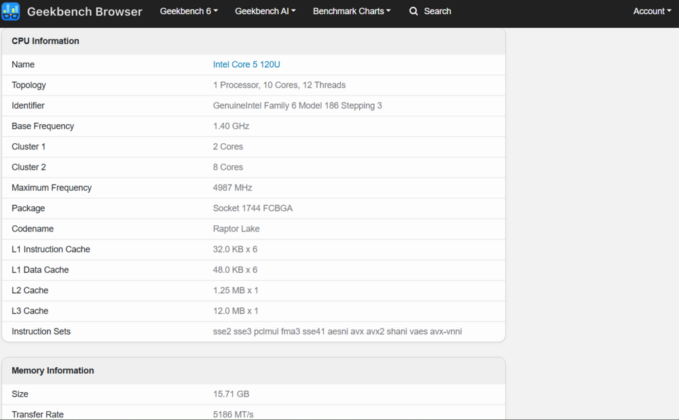Image resolution: width=679 pixels, height=420 pixels.
Task: Click the 'Instruction Sets' row label
Action: [x=41, y=332]
